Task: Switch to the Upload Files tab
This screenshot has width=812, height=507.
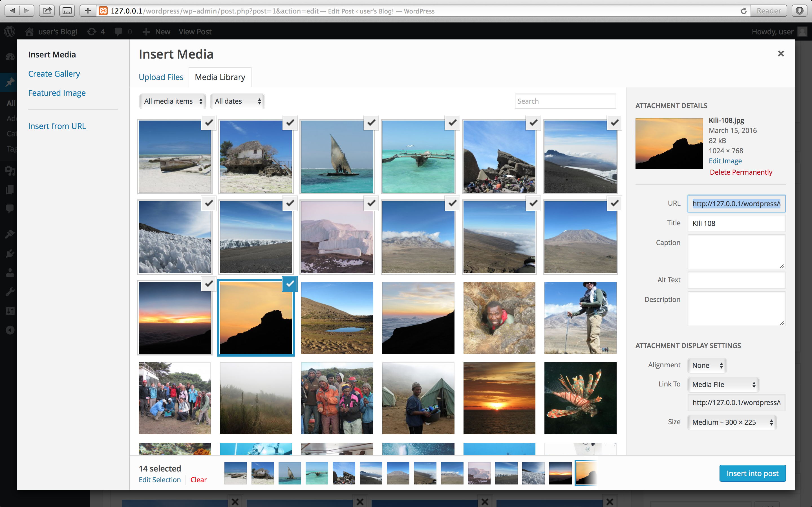Action: [x=161, y=77]
